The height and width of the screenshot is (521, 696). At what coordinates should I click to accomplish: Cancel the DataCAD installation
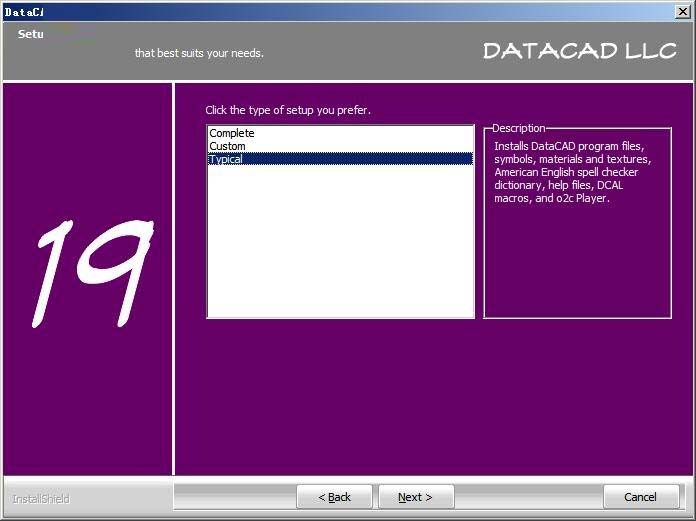point(641,497)
